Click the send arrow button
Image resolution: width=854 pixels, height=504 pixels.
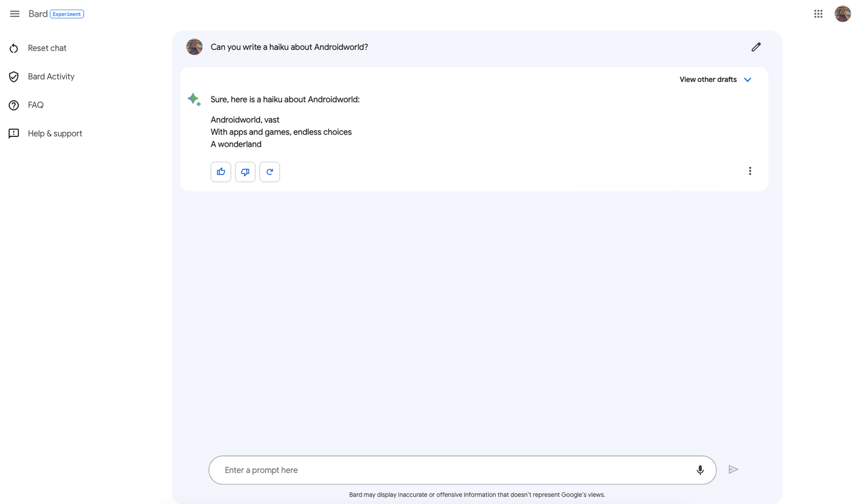(733, 470)
